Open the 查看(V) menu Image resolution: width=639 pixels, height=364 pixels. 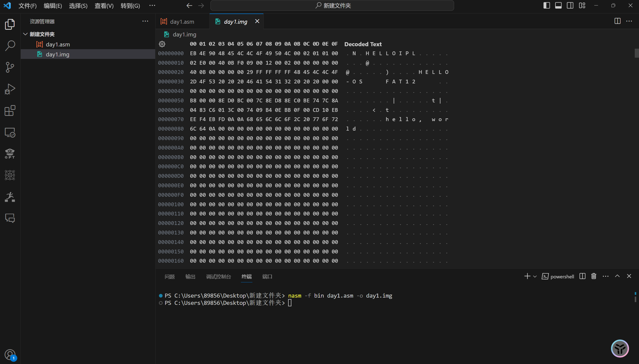[104, 5]
